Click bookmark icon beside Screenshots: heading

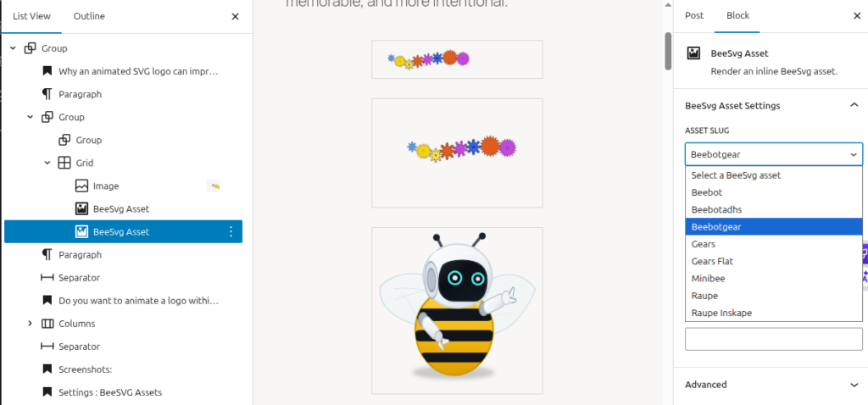47,369
